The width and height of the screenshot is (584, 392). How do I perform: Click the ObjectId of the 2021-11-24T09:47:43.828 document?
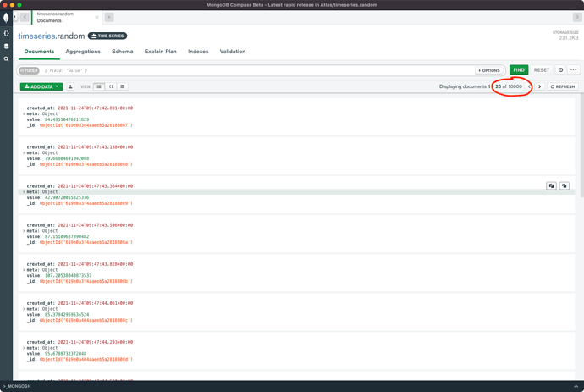click(x=86, y=281)
